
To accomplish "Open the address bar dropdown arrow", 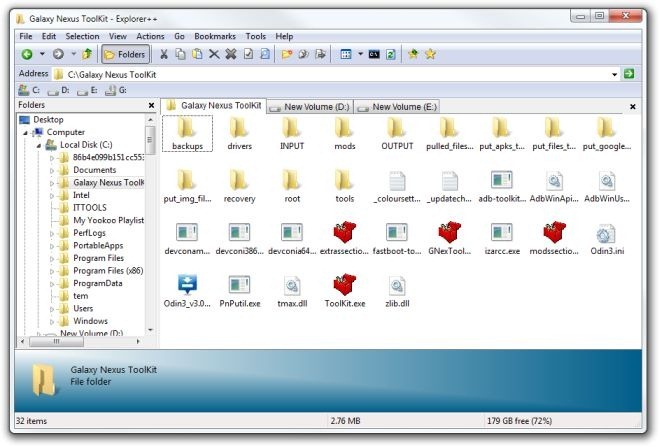I will click(x=615, y=74).
